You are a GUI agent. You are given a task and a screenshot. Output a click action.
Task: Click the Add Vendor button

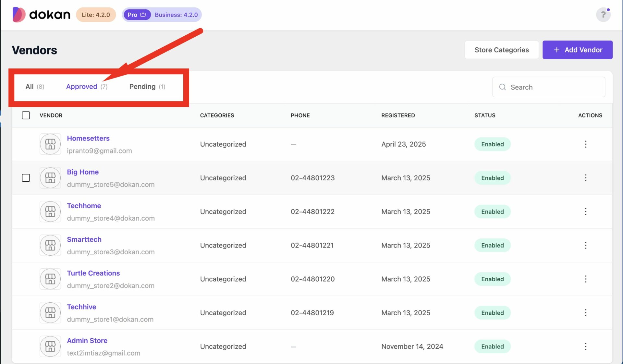pyautogui.click(x=577, y=50)
